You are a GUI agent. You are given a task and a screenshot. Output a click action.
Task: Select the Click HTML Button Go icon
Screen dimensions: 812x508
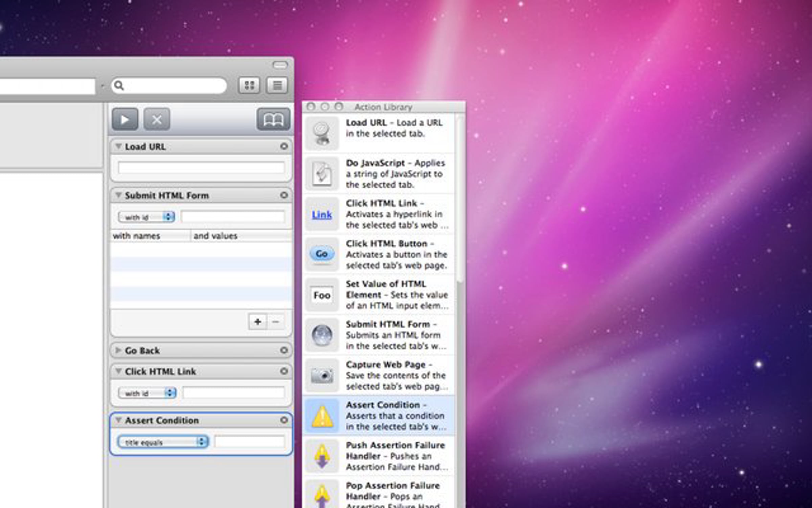322,254
